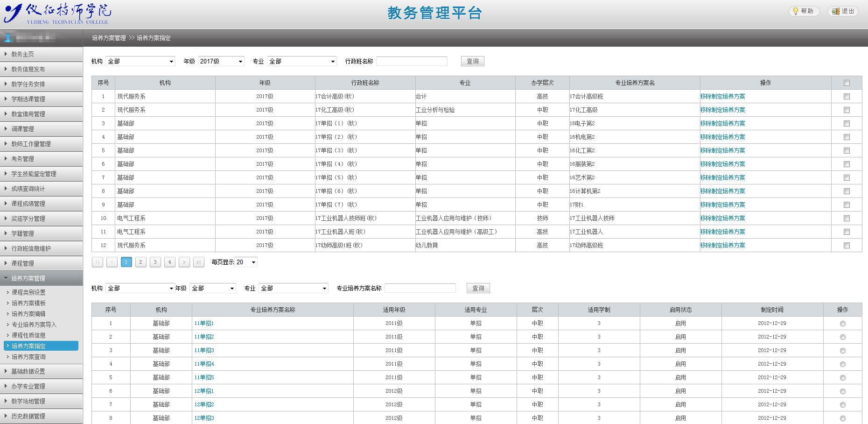Expand the 办学专业管理 sidebar section

pyautogui.click(x=41, y=386)
